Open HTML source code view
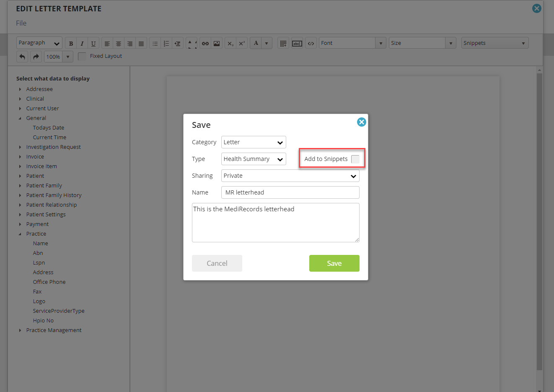Viewport: 554px width, 392px height. [311, 43]
